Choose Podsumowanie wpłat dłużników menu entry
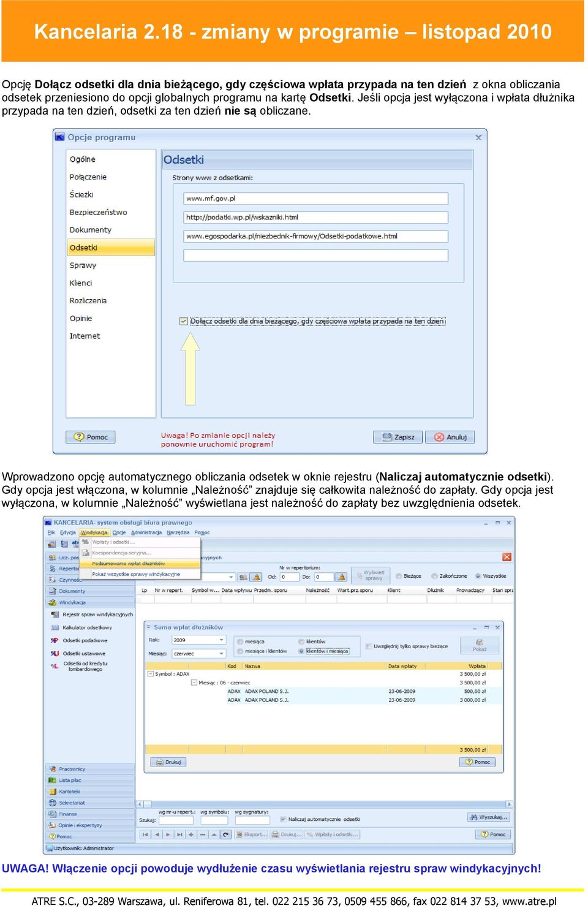Screen dimensions: 588x908 coord(140,563)
